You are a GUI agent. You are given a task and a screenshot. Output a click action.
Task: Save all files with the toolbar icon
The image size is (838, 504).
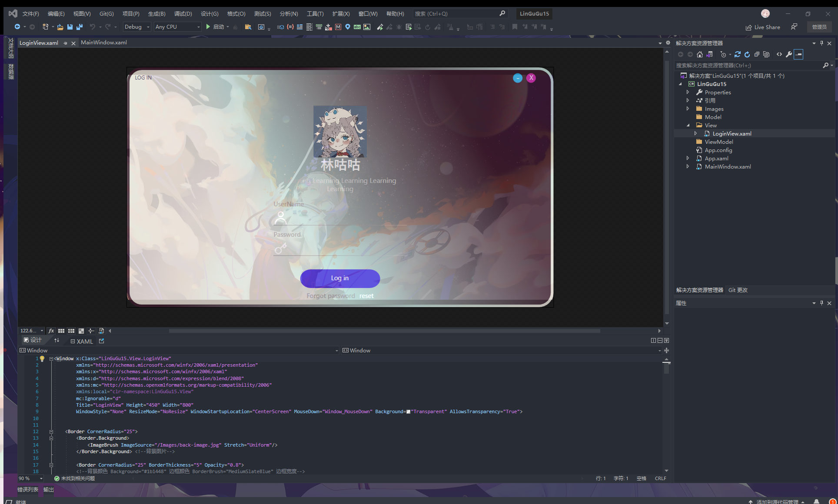point(80,27)
